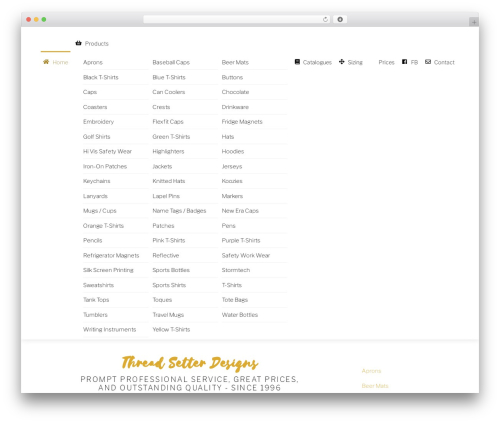Image resolution: width=500 pixels, height=423 pixels.
Task: Select Orange T-Shirts
Action: pyautogui.click(x=103, y=226)
